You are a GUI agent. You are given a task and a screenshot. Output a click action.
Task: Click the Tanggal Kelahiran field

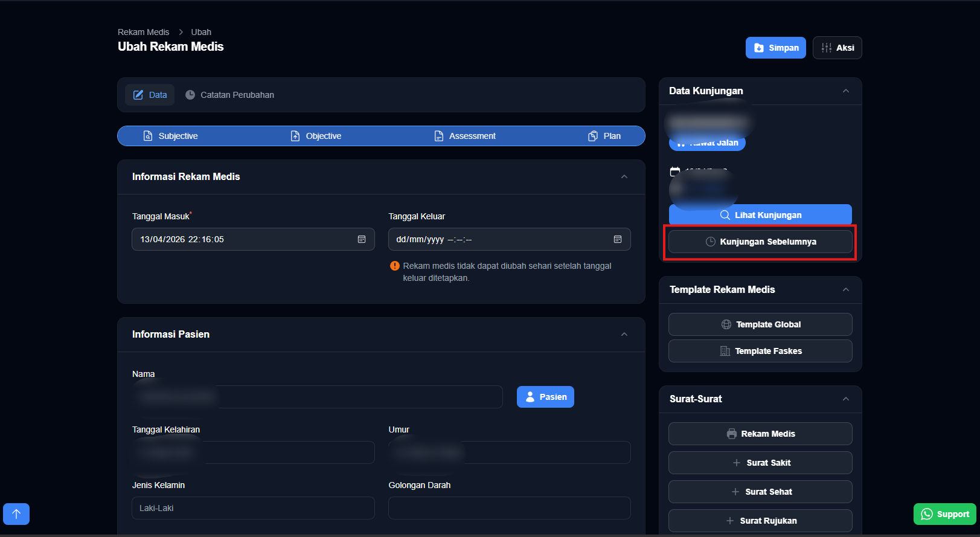pyautogui.click(x=253, y=452)
